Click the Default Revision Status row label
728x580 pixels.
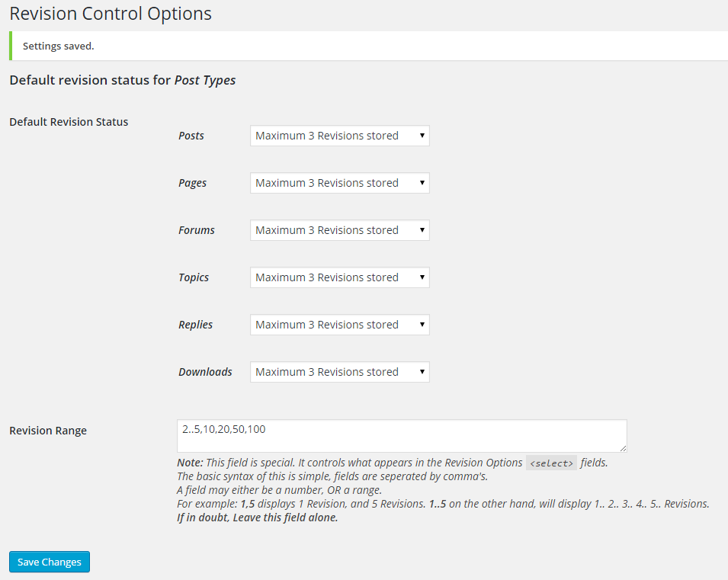tap(69, 122)
